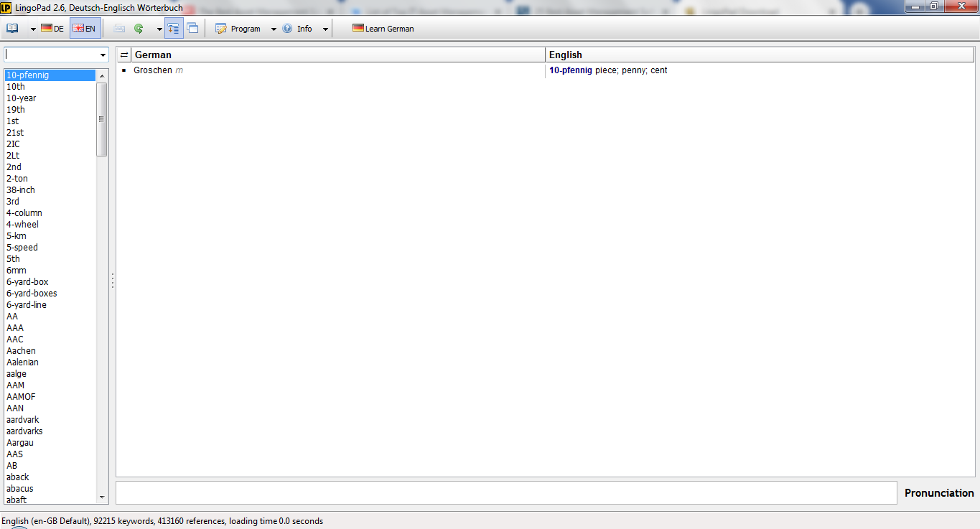Select 'aardvark' in the keyword list
This screenshot has height=529, width=980.
23,420
